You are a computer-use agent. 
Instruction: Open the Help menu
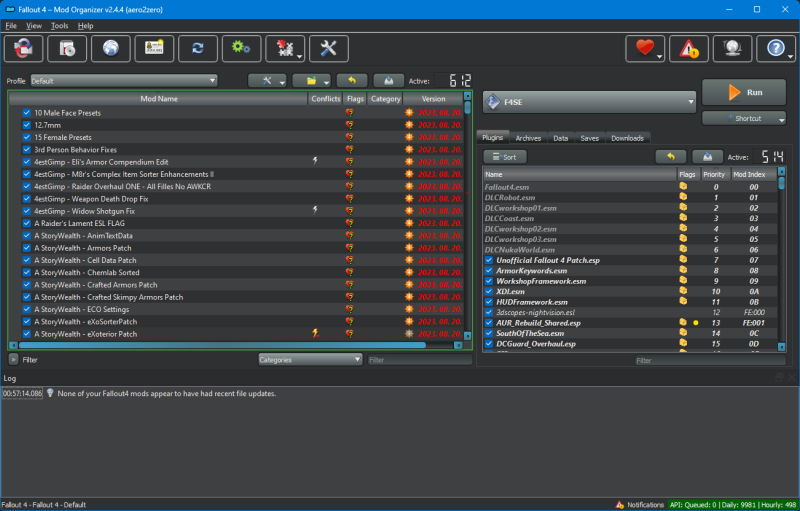pyautogui.click(x=85, y=25)
